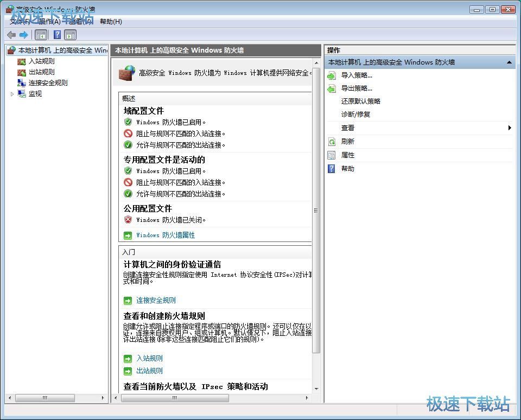
Task: Click left tree horizontal scrollbar left arrow
Action: click(10, 398)
